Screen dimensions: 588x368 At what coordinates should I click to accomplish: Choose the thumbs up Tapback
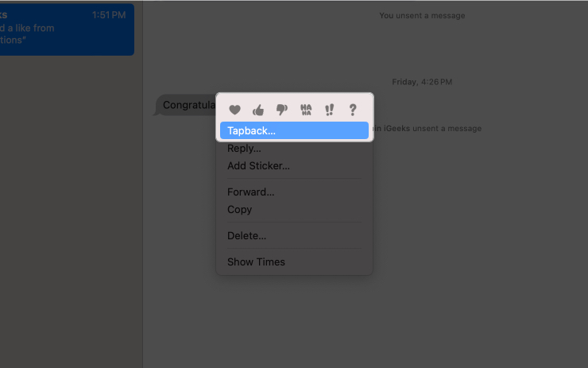pyautogui.click(x=258, y=110)
